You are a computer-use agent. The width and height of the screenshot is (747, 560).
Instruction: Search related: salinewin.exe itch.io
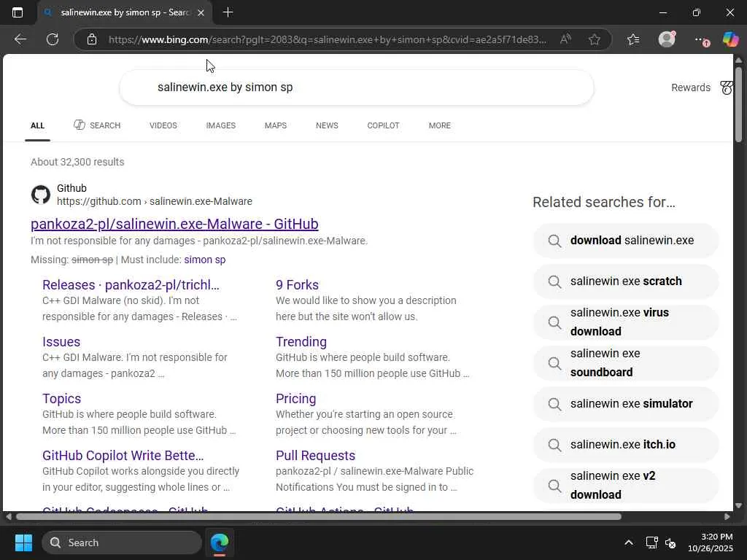point(625,445)
